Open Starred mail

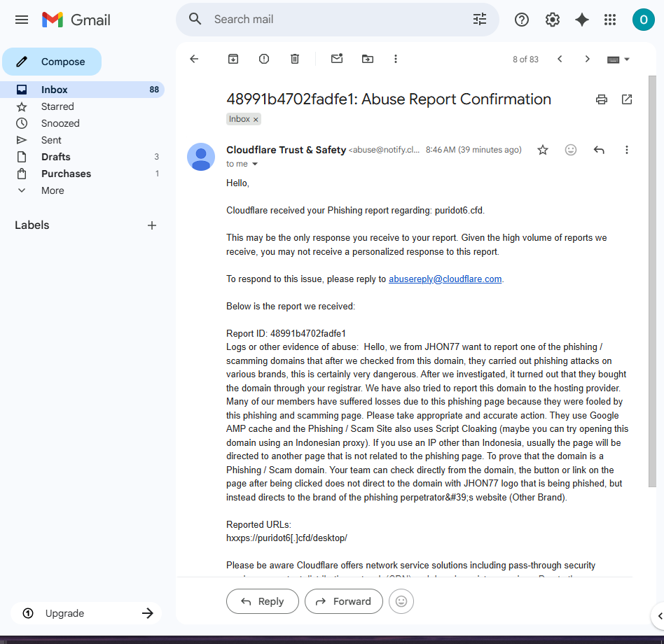tap(83, 106)
